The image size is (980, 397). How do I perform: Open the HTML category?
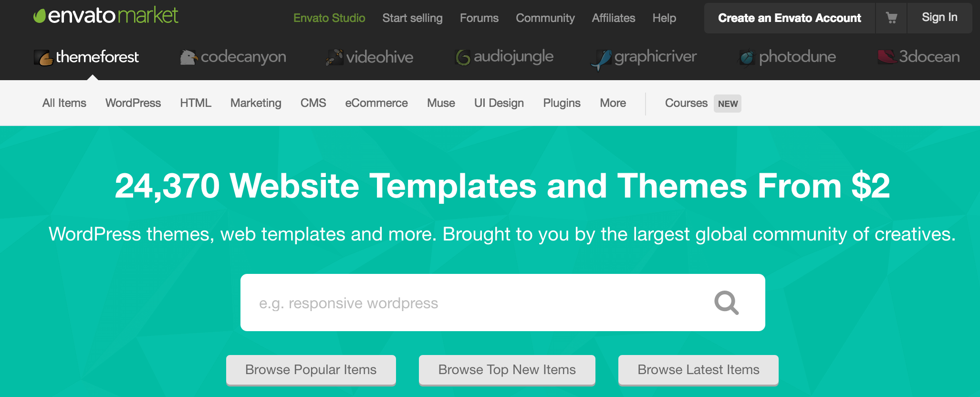196,103
